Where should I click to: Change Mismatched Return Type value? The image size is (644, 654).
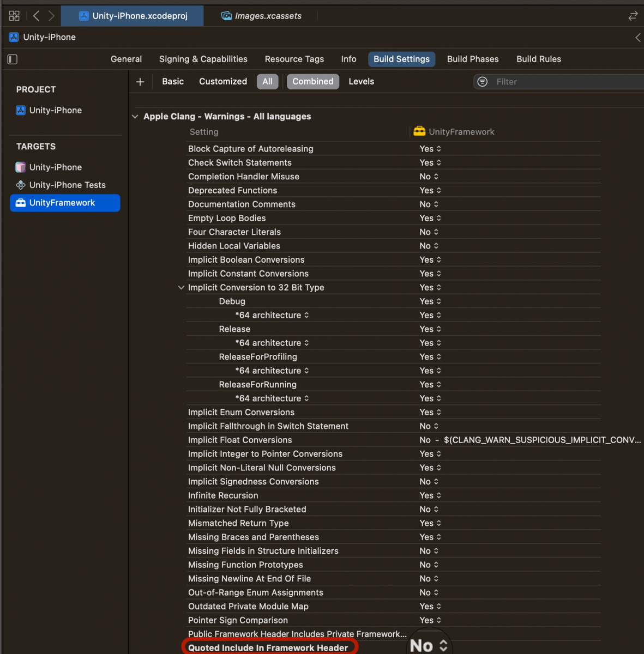coord(430,523)
